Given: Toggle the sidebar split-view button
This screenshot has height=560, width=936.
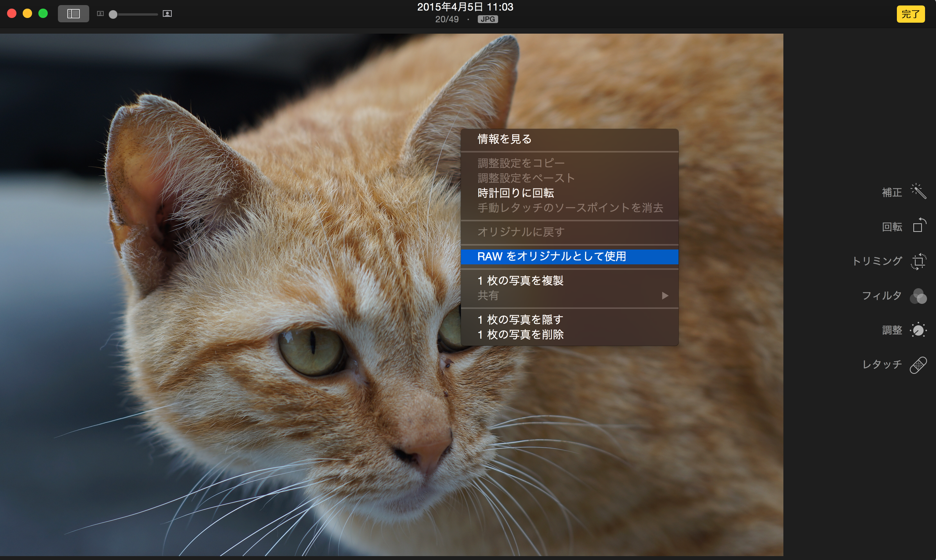Looking at the screenshot, I should [x=74, y=14].
